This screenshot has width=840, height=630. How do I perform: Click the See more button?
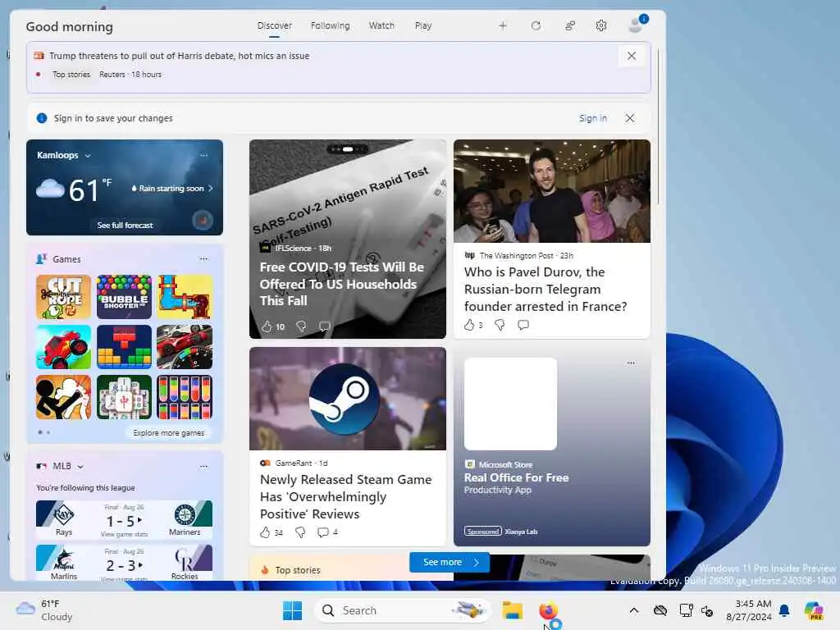(450, 562)
